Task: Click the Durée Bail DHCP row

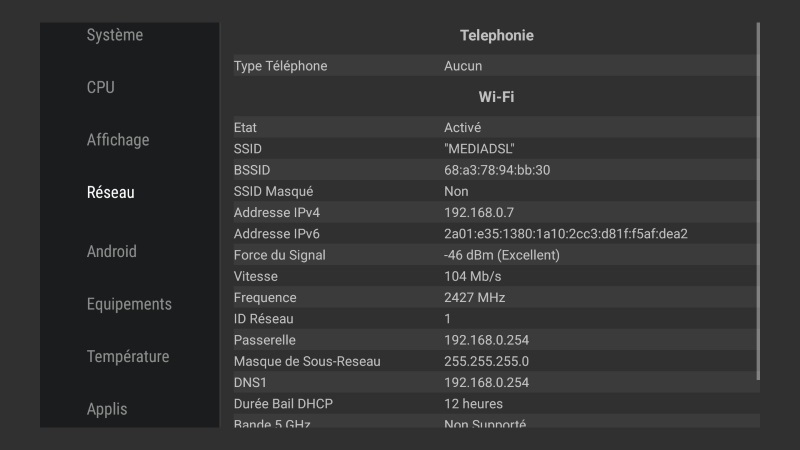Action: (x=495, y=404)
